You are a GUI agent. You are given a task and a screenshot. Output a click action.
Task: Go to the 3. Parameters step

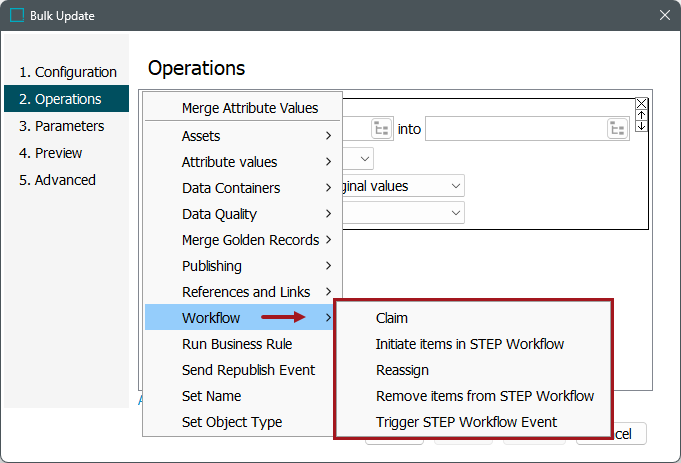pos(61,126)
